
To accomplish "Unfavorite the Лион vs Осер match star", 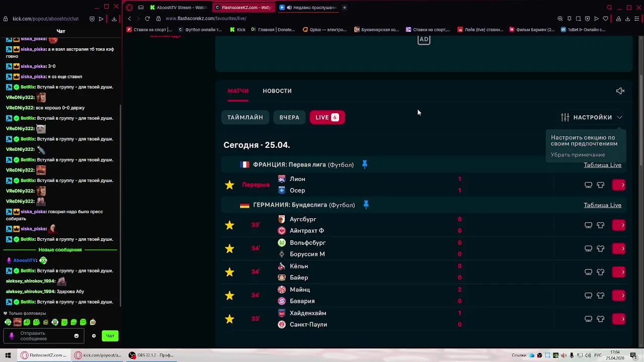I will (x=229, y=185).
